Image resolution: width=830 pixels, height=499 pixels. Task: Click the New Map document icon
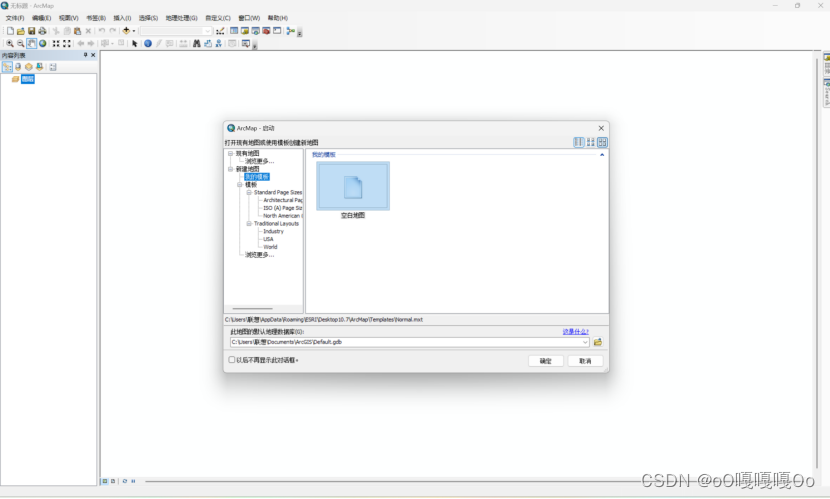[10, 31]
